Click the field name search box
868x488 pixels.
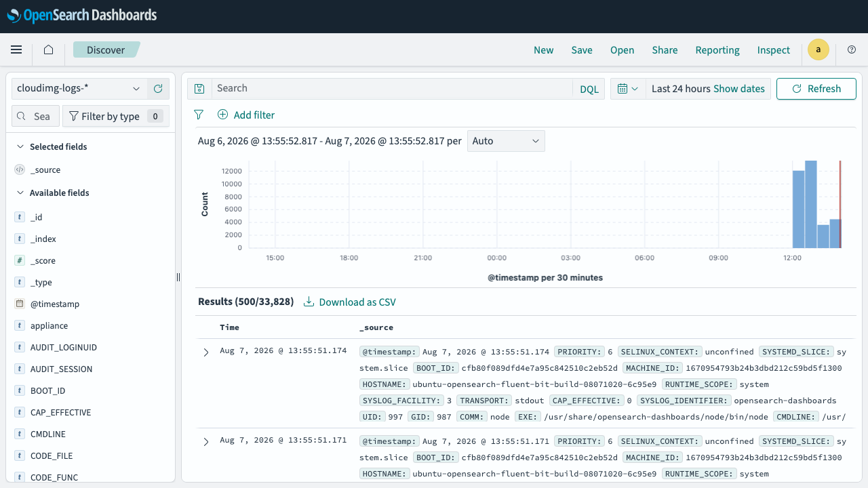pyautogui.click(x=36, y=117)
